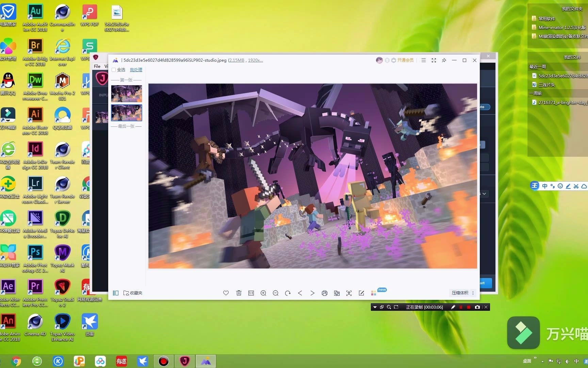Take a screenshot with recorder camera icon

click(x=477, y=307)
